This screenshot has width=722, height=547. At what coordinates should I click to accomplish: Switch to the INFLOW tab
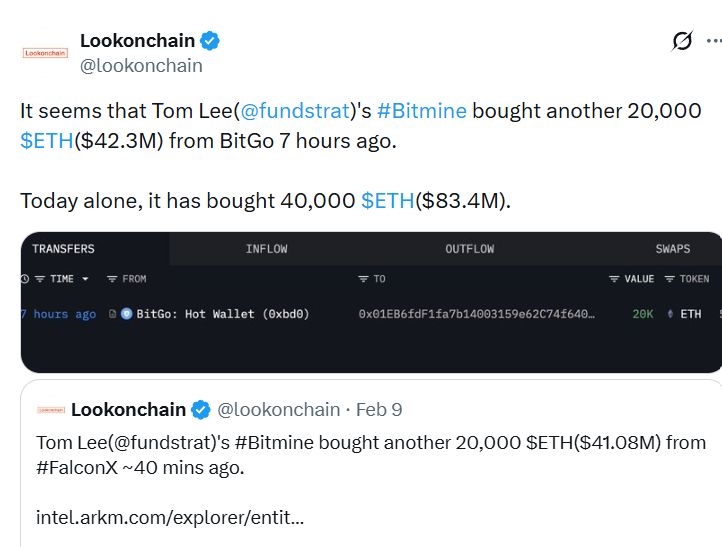click(266, 249)
